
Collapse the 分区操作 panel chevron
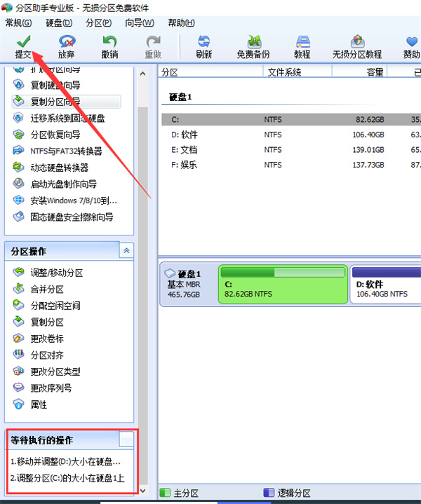[127, 250]
